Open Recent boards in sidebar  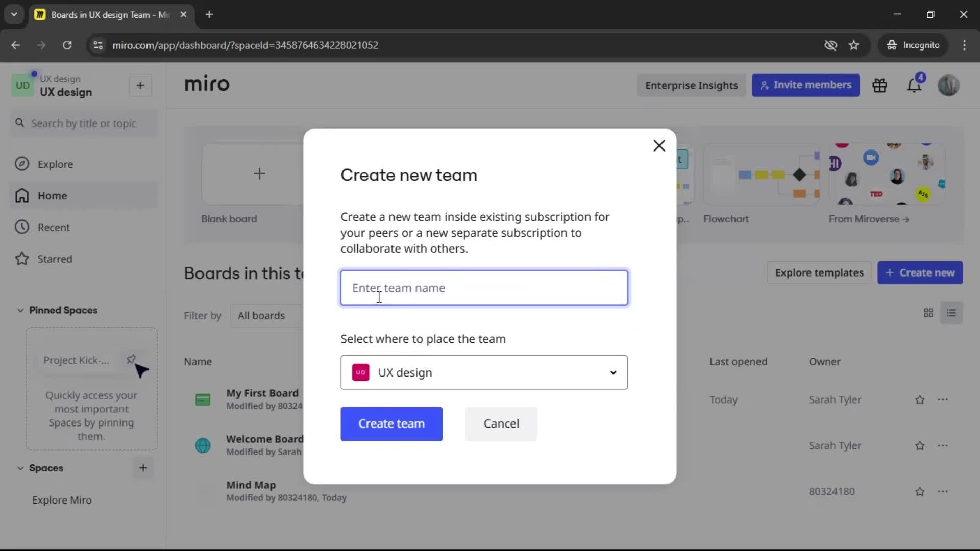pyautogui.click(x=84, y=228)
